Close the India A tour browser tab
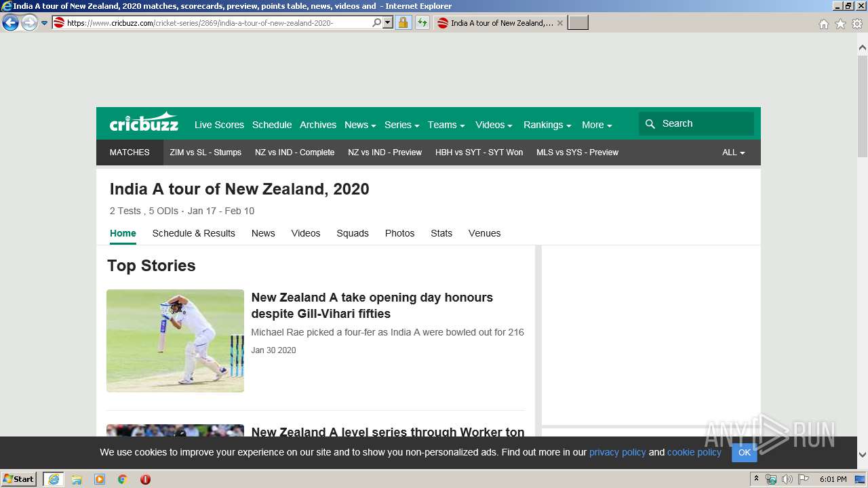 pyautogui.click(x=560, y=23)
